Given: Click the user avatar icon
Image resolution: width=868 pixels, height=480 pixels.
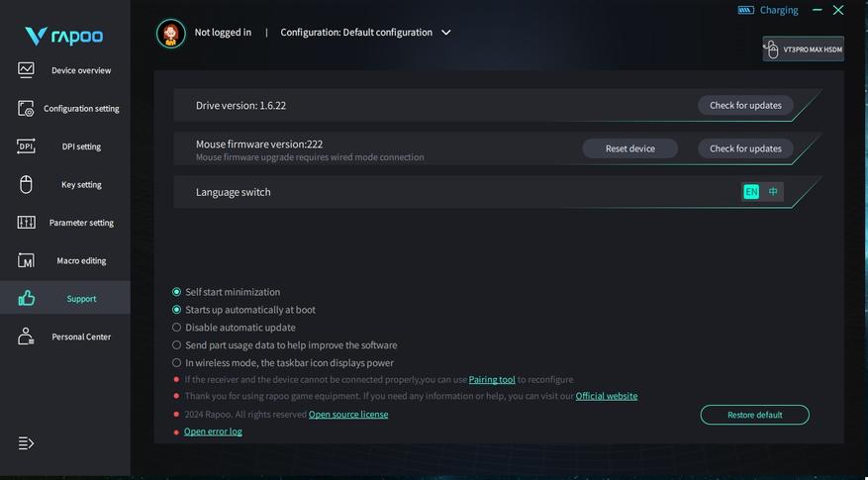Looking at the screenshot, I should click(x=171, y=33).
